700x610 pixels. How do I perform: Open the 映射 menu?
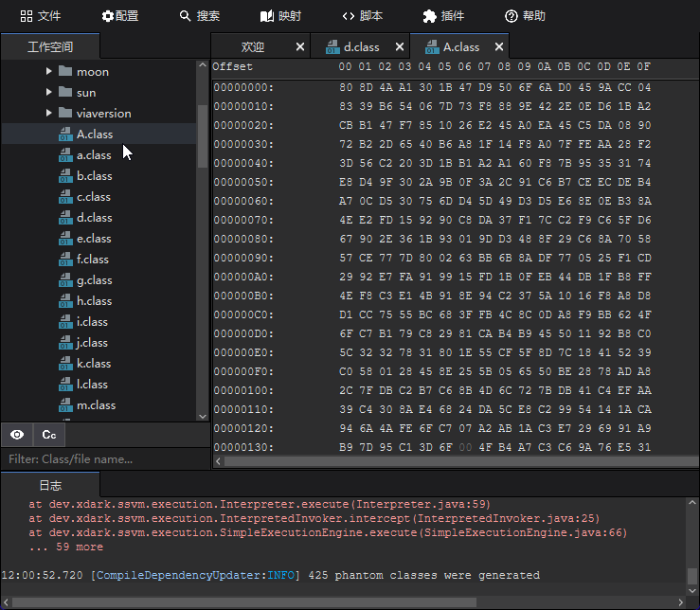280,16
